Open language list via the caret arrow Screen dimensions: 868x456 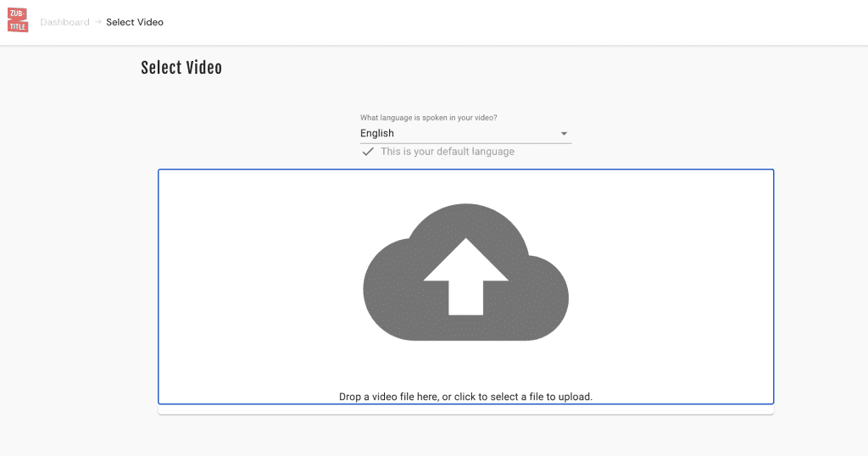(x=564, y=133)
